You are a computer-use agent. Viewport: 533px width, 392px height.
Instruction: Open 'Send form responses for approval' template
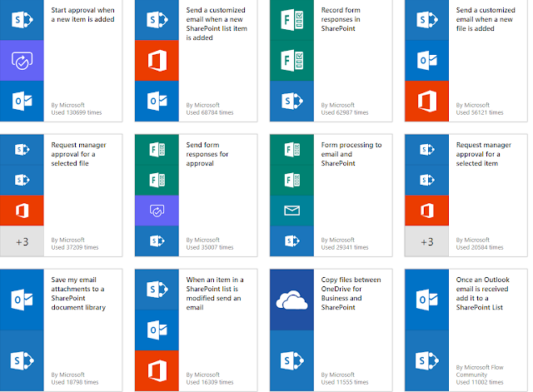pyautogui.click(x=207, y=154)
